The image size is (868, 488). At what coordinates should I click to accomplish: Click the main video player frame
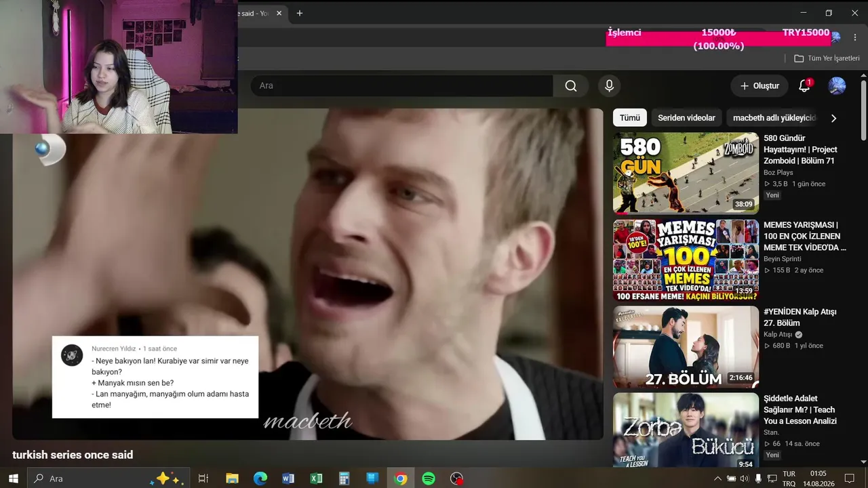click(307, 274)
